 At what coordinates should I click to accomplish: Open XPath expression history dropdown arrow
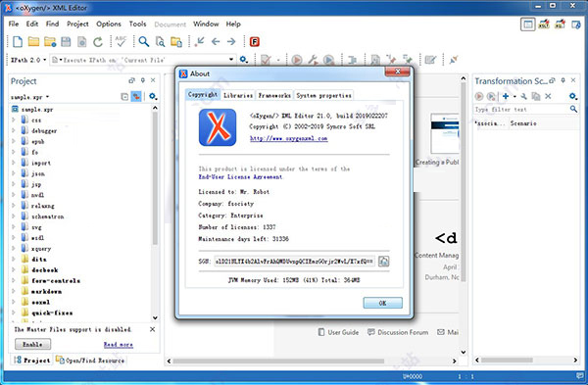click(231, 60)
